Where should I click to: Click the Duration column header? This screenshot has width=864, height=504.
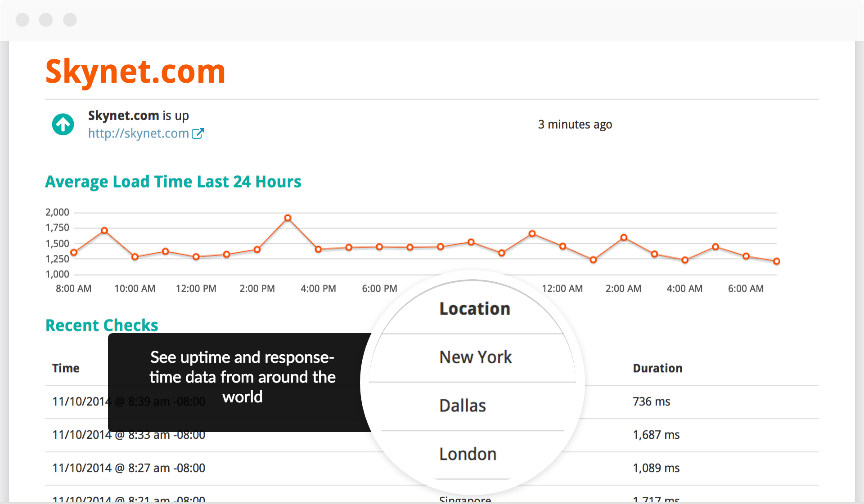point(657,368)
